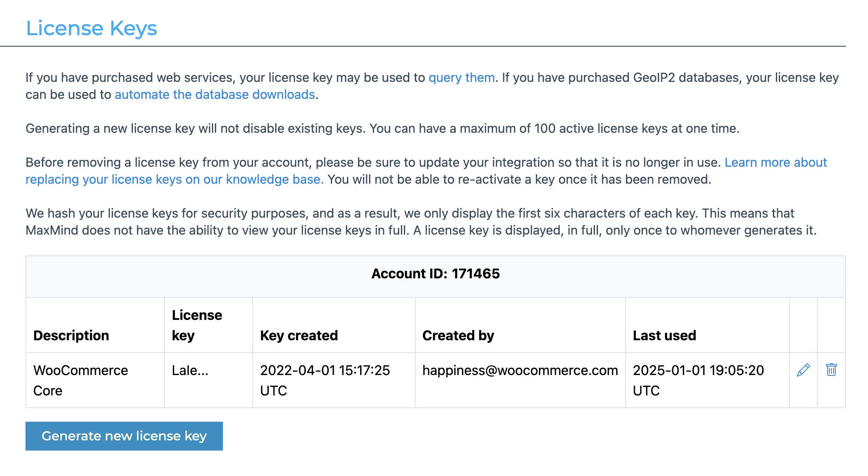
Task: Click the License key column header
Action: [x=197, y=325]
